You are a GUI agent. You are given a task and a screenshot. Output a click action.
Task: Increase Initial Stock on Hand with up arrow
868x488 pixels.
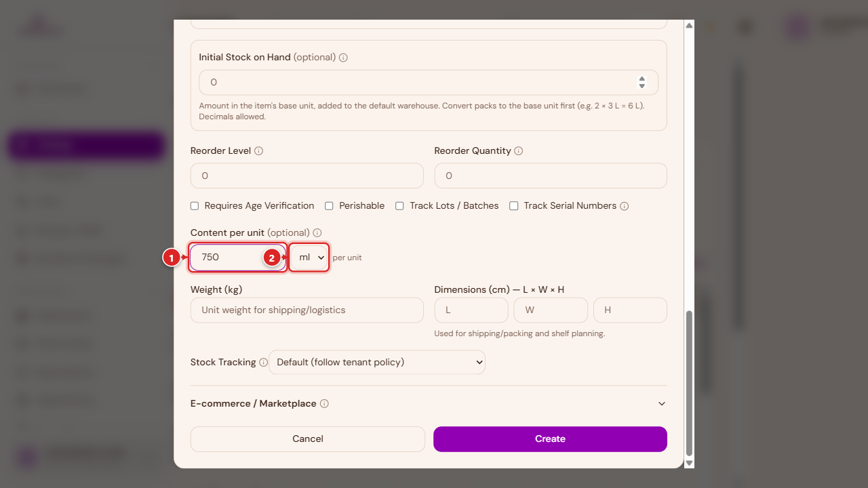point(642,79)
